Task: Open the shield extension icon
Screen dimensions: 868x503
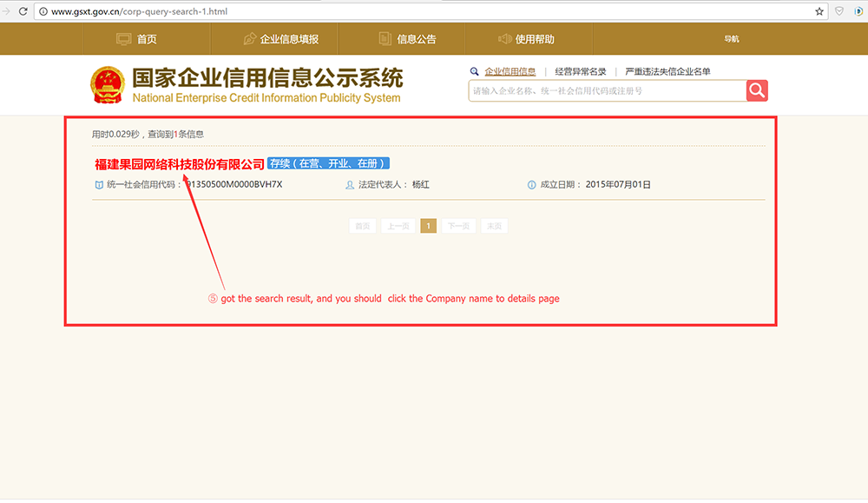Action: [x=839, y=11]
